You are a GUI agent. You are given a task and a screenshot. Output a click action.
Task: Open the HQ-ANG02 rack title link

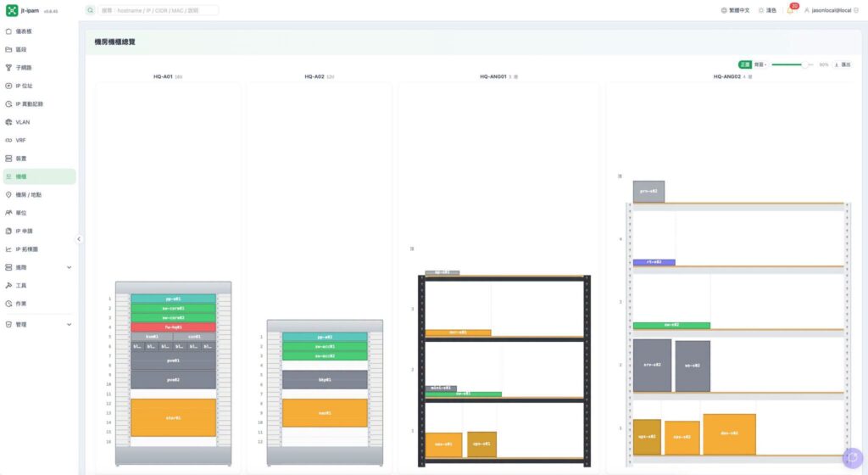tap(726, 76)
